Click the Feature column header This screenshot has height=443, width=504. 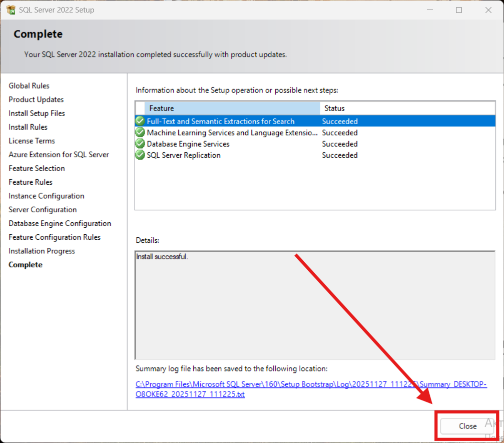[232, 108]
